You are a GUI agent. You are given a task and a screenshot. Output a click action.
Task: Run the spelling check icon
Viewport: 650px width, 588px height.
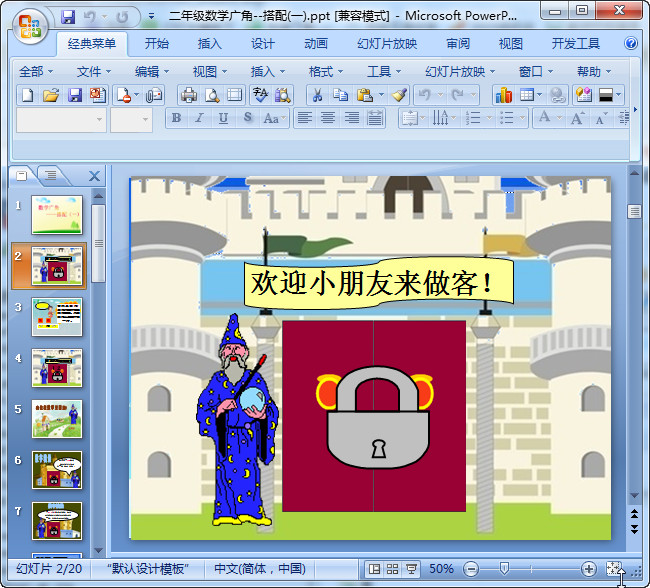pyautogui.click(x=260, y=95)
